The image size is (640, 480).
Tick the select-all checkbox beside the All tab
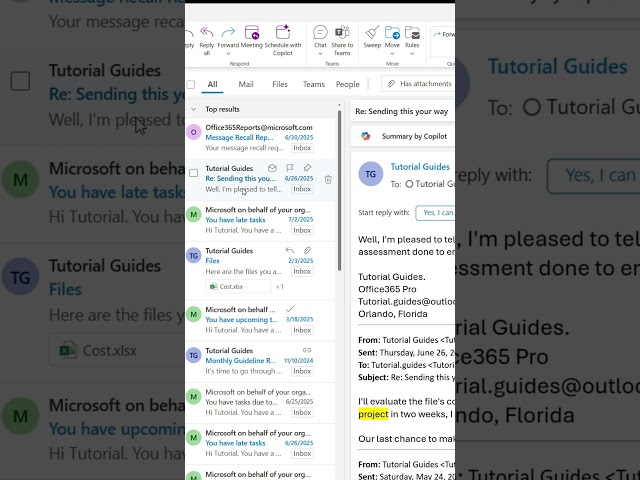coord(191,84)
